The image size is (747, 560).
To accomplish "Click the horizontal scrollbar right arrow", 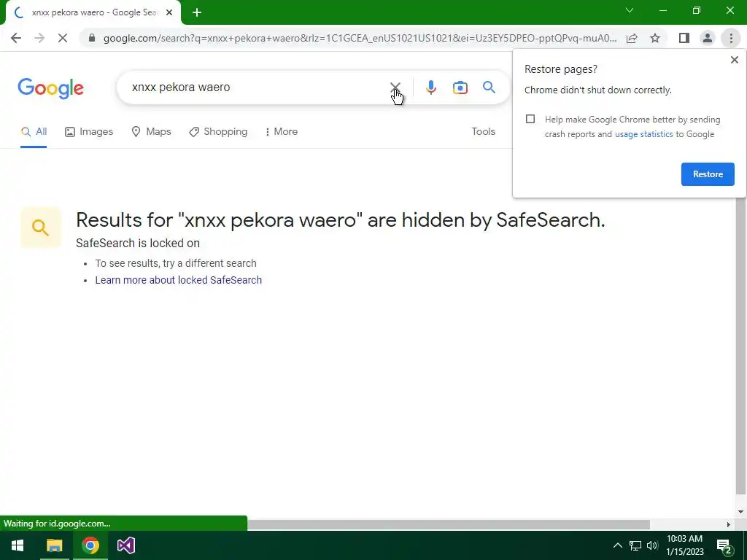I will click(729, 524).
